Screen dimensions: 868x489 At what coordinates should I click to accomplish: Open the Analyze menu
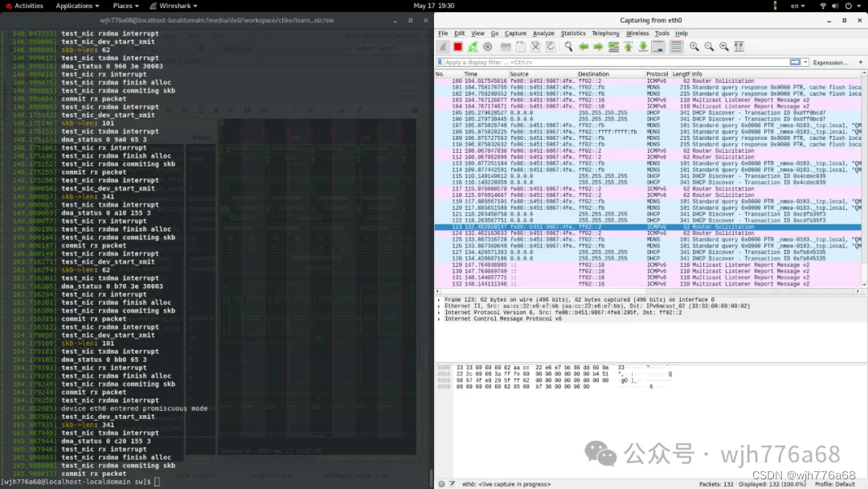coord(543,33)
